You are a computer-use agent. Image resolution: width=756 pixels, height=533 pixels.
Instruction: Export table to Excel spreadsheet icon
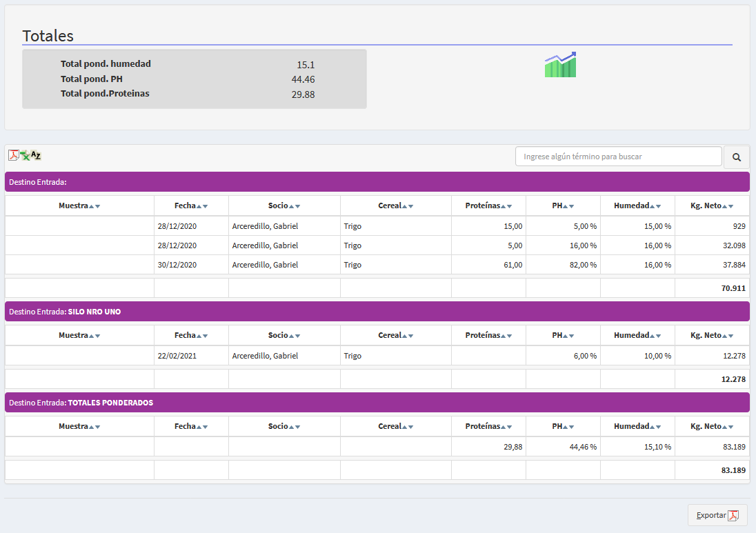(25, 156)
